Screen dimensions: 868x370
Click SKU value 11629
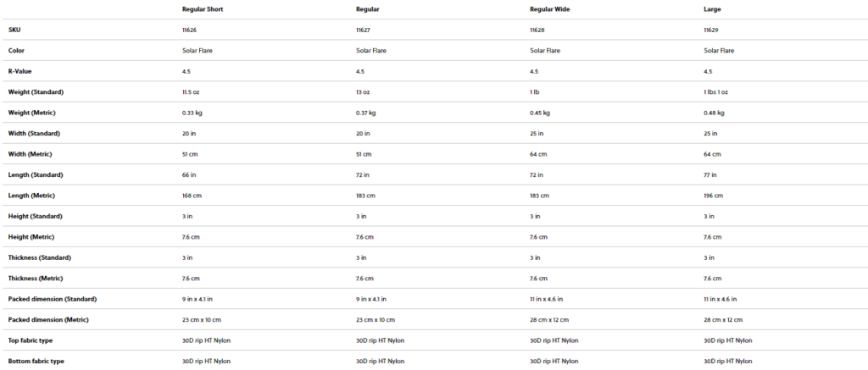click(711, 30)
